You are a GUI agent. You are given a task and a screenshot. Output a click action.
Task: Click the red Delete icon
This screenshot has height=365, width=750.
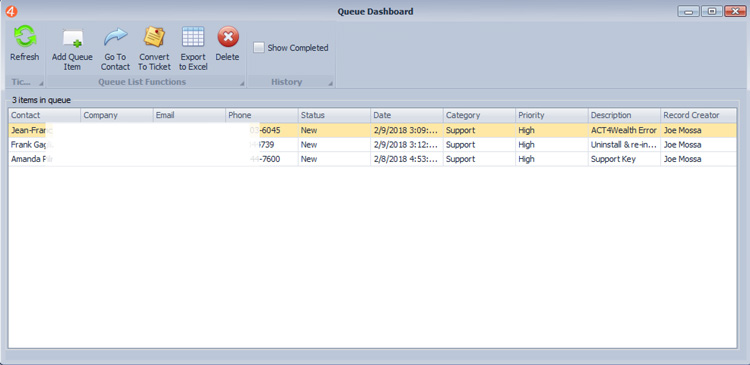click(x=228, y=36)
